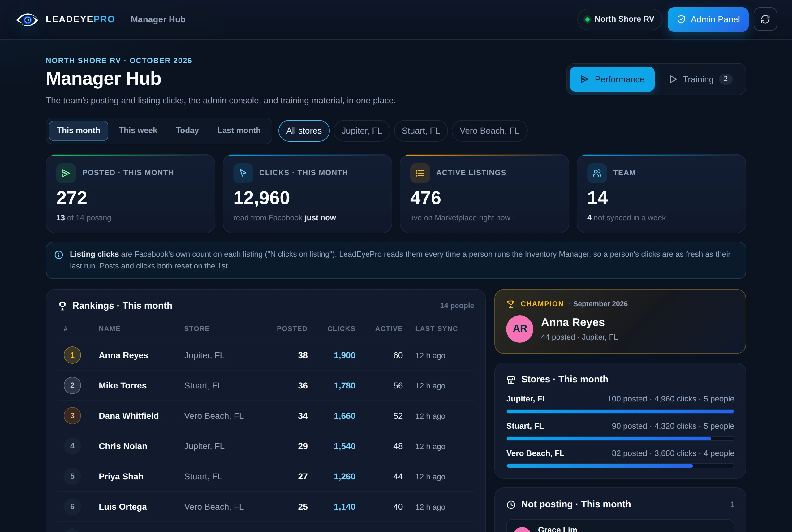792x532 pixels.
Task: Click the paper-plane icon in Performance tab
Action: (584, 79)
